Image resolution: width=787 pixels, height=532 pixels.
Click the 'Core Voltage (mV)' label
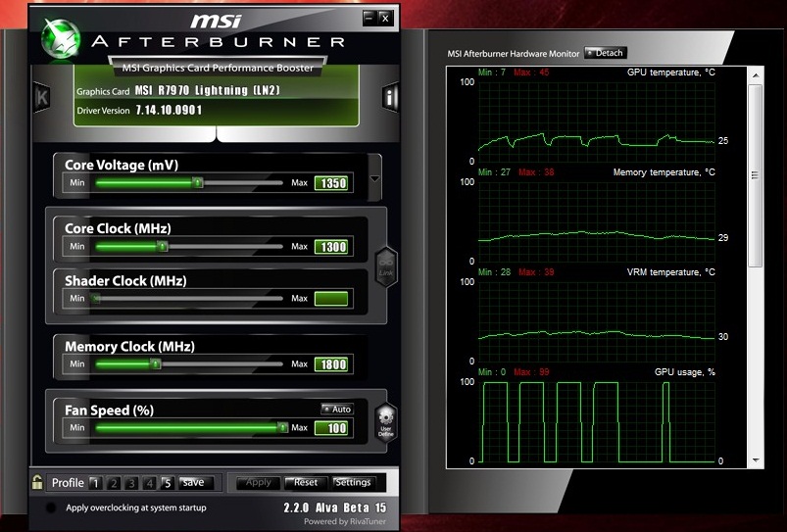(x=122, y=166)
